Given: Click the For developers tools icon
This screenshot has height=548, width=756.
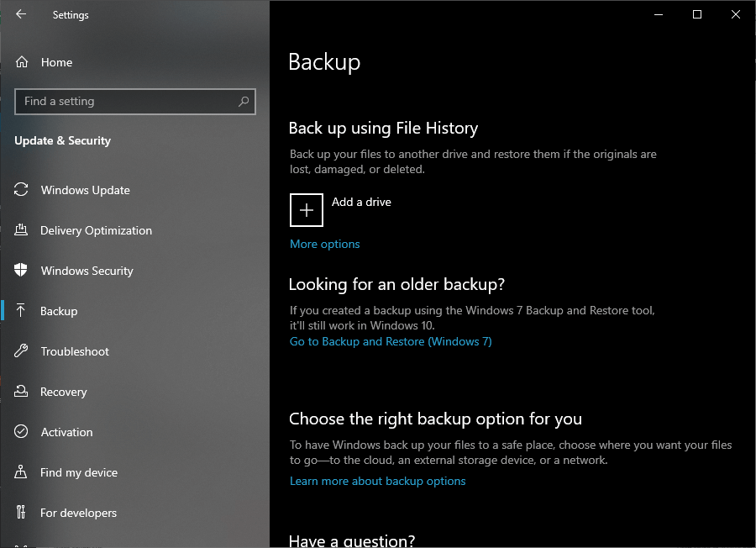Looking at the screenshot, I should click(x=21, y=512).
